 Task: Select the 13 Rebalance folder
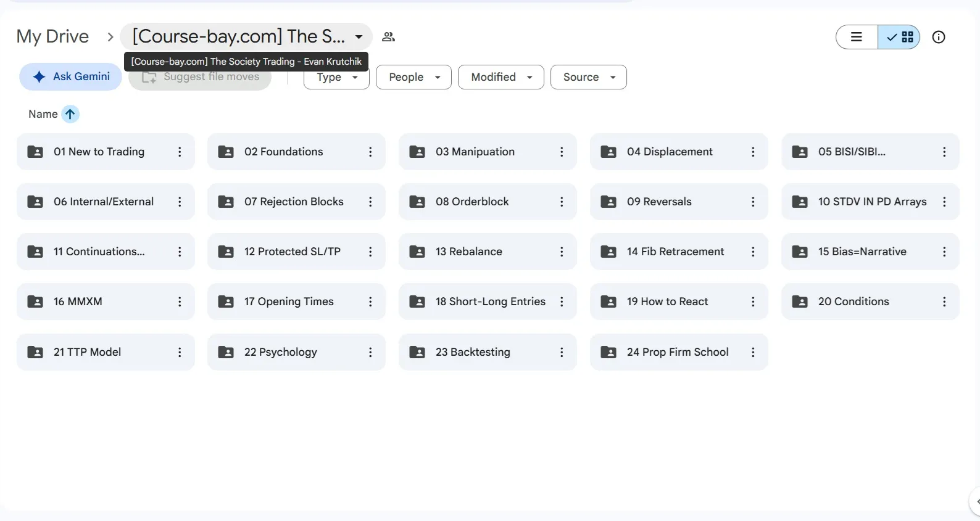(488, 252)
